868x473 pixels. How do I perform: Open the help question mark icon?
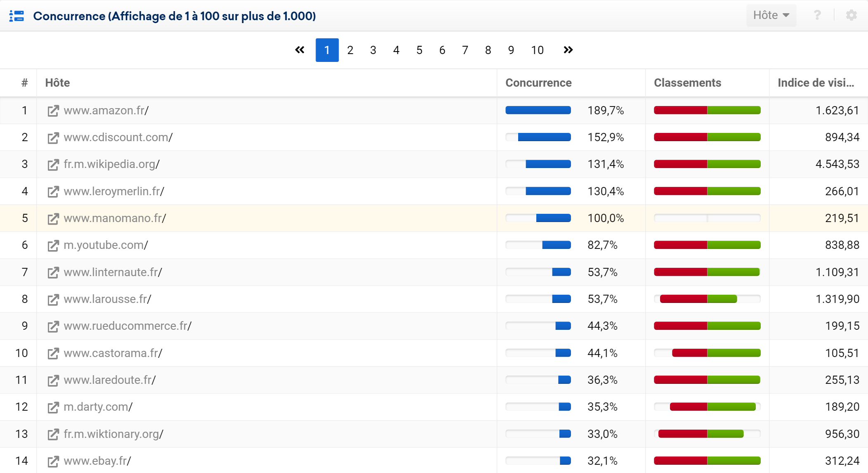click(817, 15)
